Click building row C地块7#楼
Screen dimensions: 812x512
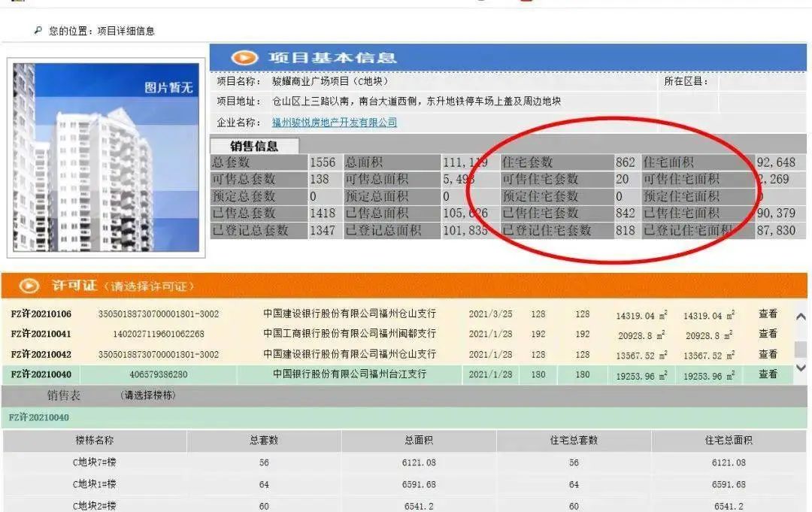tap(405, 462)
